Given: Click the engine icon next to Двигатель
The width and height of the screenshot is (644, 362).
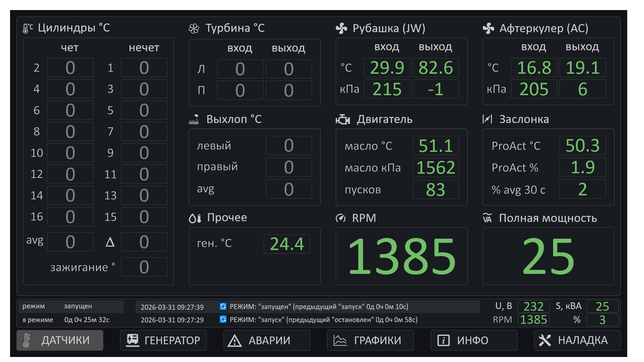Looking at the screenshot, I should tap(343, 120).
